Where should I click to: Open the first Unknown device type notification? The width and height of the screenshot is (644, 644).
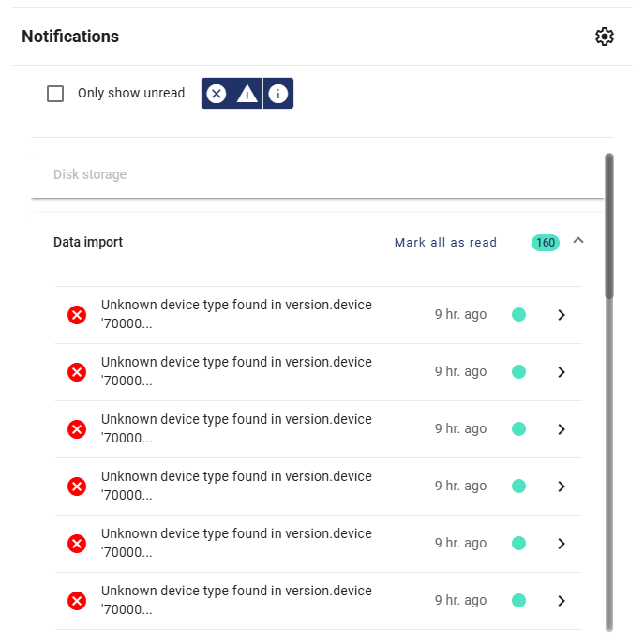click(236, 315)
